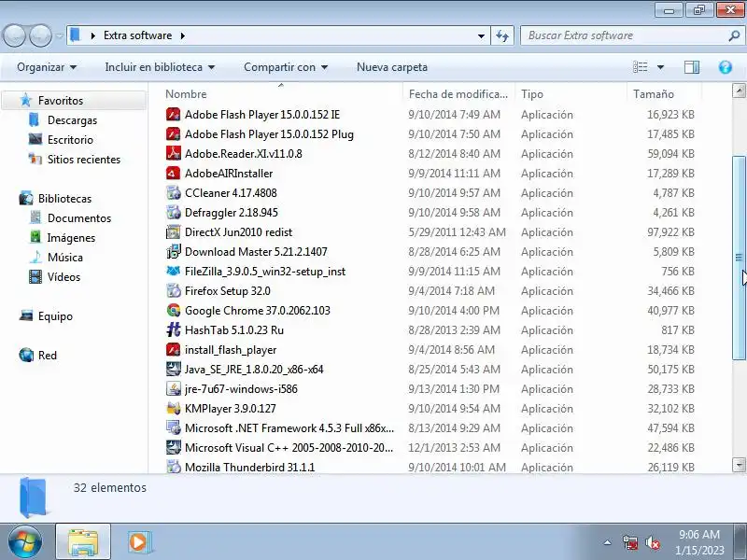
Task: Click the FileZilla setup file icon
Action: (x=173, y=271)
